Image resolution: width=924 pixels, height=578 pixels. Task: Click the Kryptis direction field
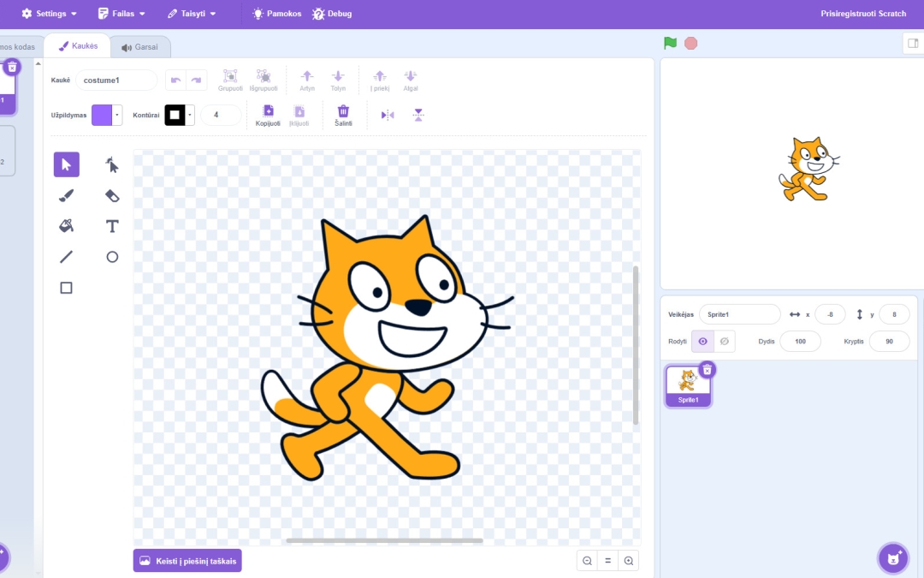click(x=889, y=341)
